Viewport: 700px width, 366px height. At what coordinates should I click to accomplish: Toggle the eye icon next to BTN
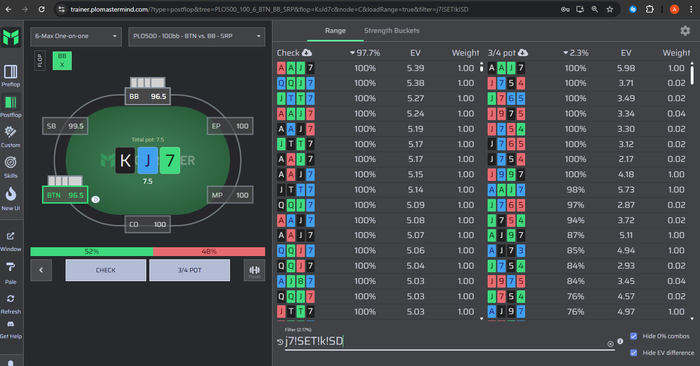click(96, 200)
